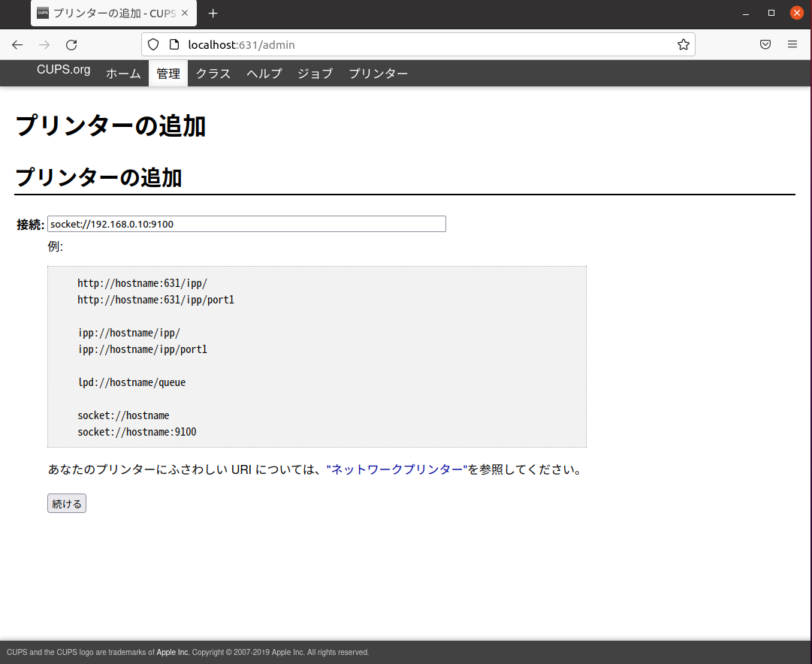The height and width of the screenshot is (664, 812).
Task: Click example text ipp://hostname/ipp/
Action: (x=129, y=333)
